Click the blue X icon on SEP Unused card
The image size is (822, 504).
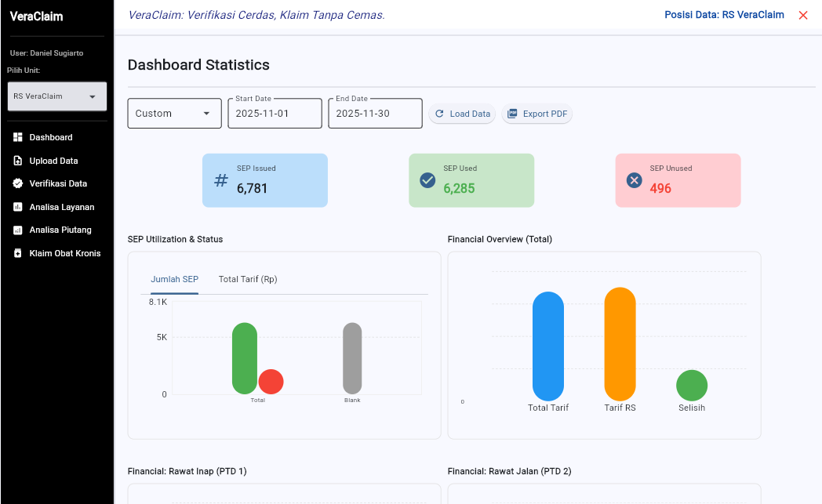click(x=634, y=180)
